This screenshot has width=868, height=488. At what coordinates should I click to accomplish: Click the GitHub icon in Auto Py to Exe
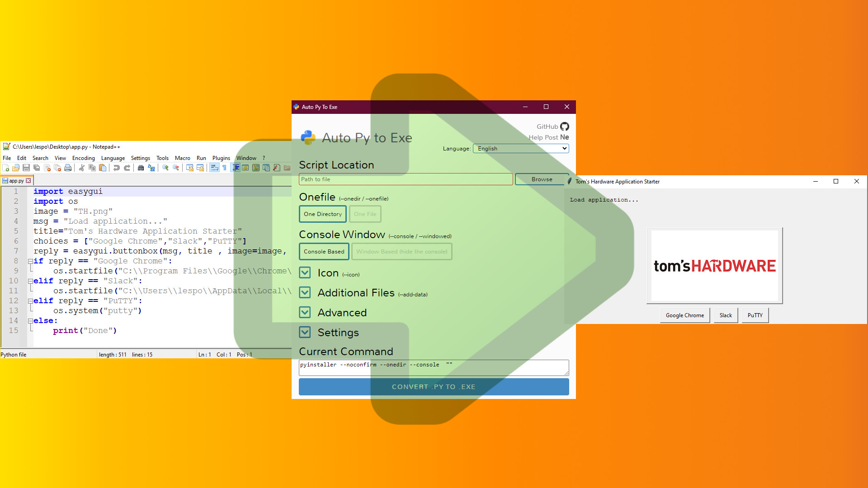click(564, 126)
